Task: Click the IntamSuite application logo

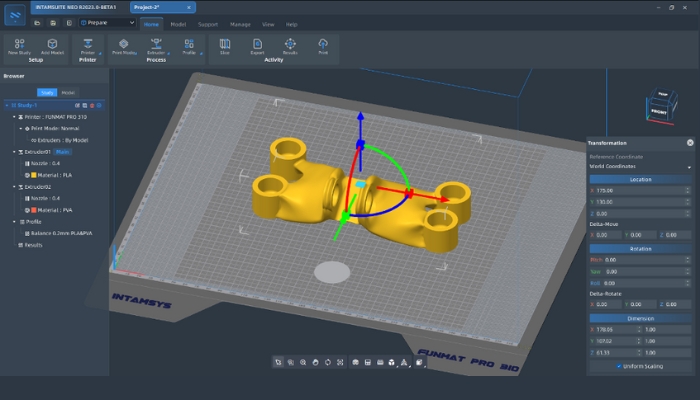Action: 15,15
